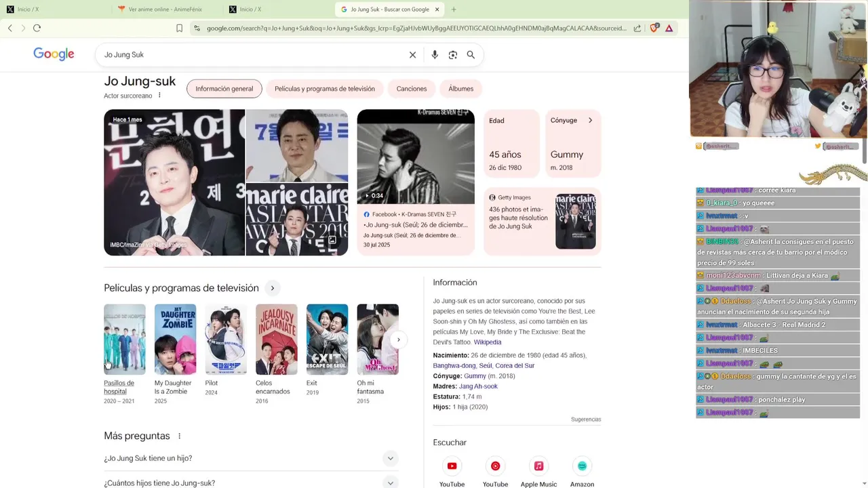Screen dimensions: 868x488
Task: Open the Celos encarnados poster
Action: [276, 340]
